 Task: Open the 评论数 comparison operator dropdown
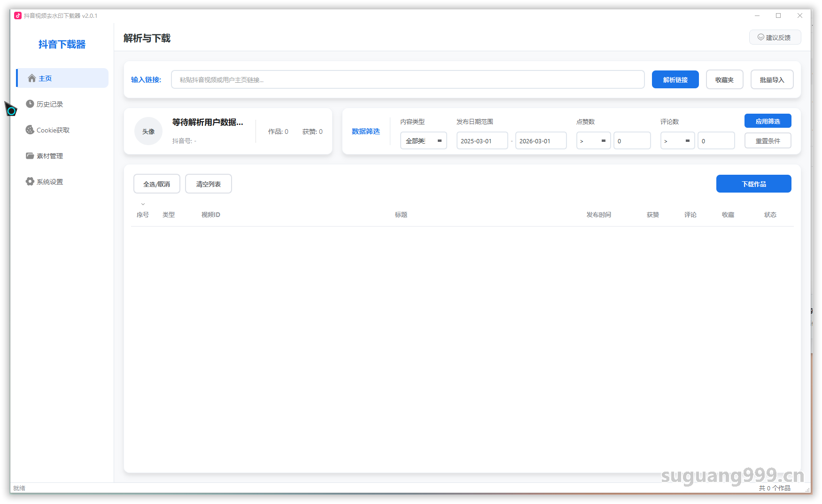677,141
